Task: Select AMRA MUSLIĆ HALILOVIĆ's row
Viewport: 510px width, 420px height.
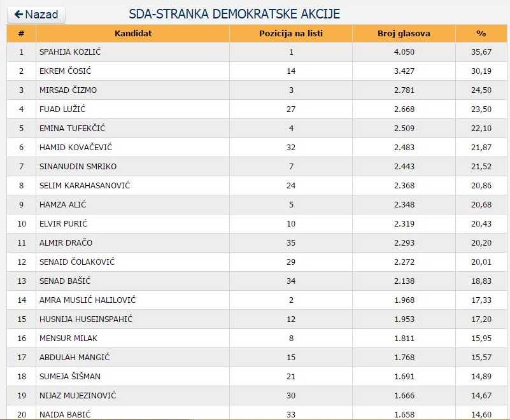Action: pyautogui.click(x=87, y=300)
